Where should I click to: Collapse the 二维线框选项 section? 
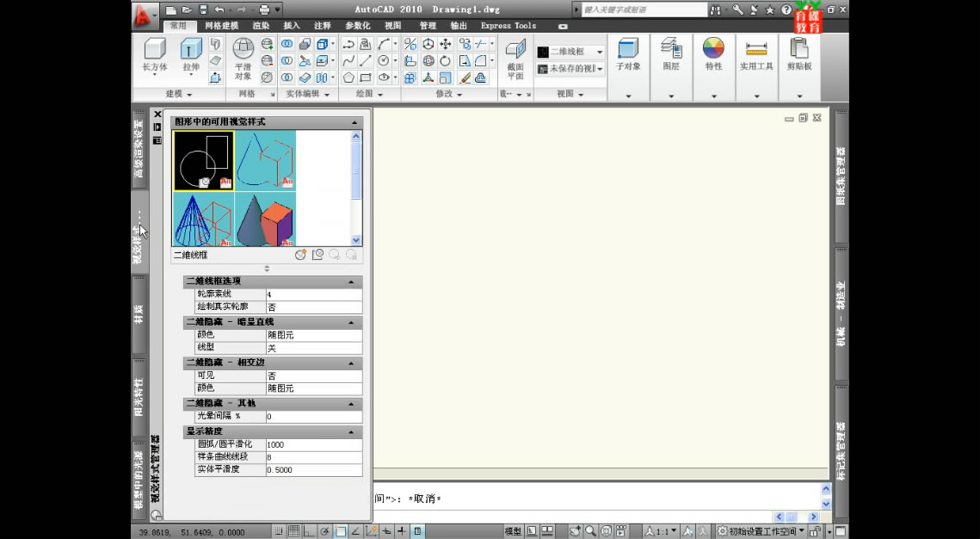point(351,282)
